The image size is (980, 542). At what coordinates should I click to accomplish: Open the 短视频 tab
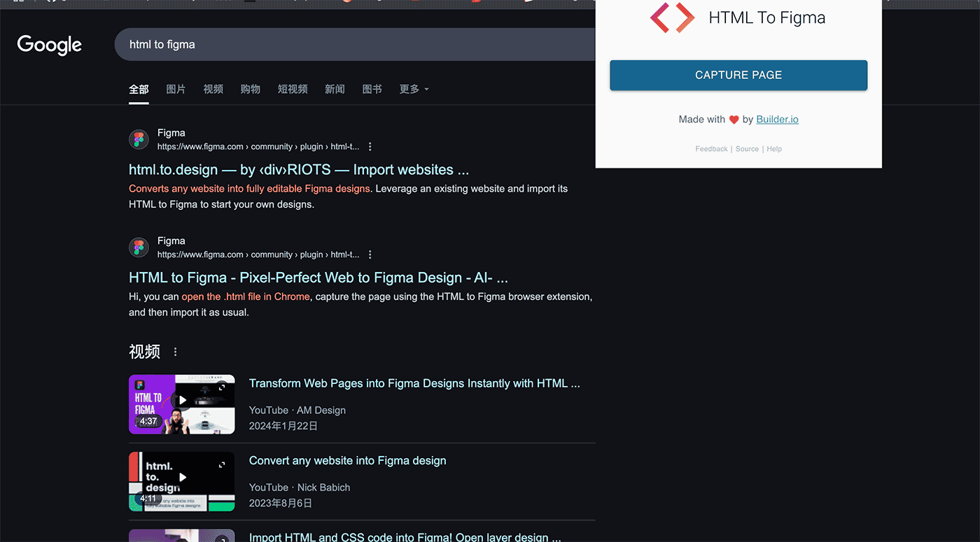293,90
